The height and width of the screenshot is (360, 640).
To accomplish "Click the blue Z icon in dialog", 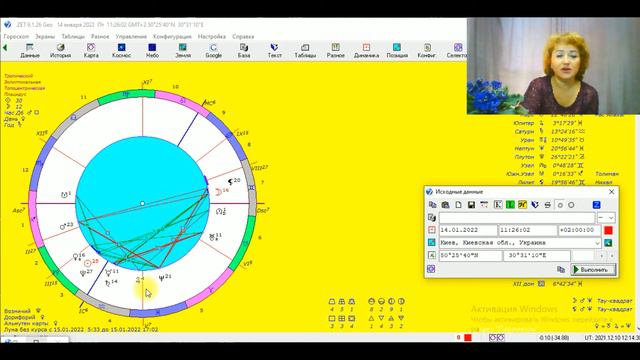I will (x=596, y=205).
